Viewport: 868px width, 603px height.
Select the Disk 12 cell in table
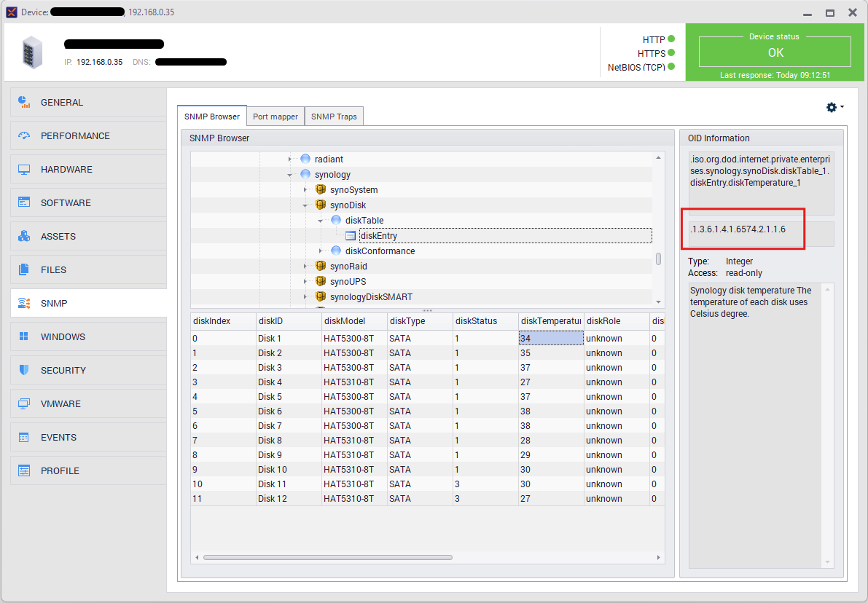click(273, 499)
